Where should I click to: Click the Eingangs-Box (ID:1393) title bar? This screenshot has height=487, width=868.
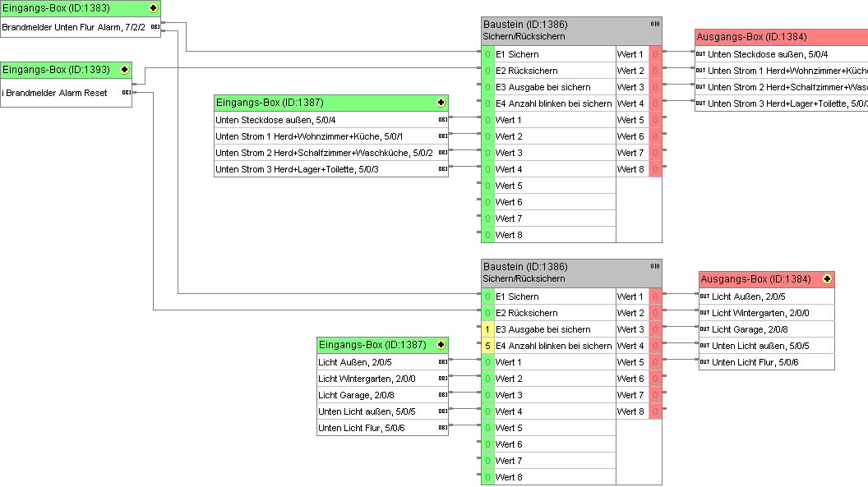pyautogui.click(x=58, y=70)
